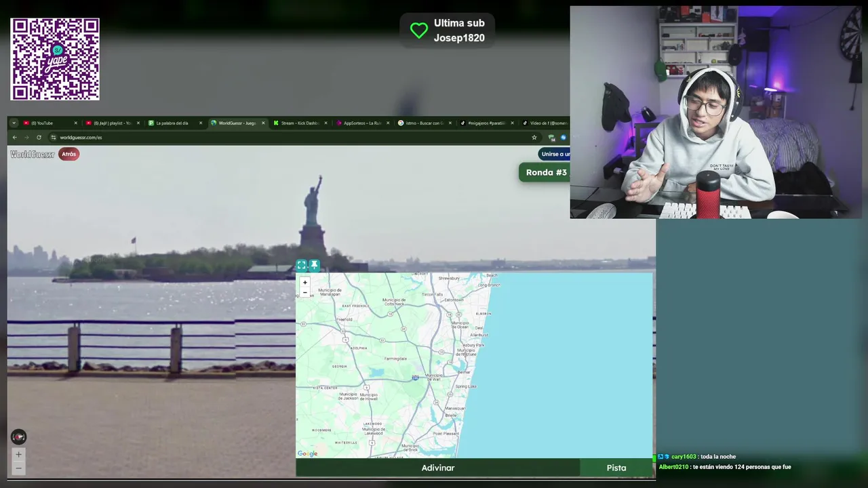Open the browser profile avatar
The height and width of the screenshot is (488, 868).
click(564, 138)
